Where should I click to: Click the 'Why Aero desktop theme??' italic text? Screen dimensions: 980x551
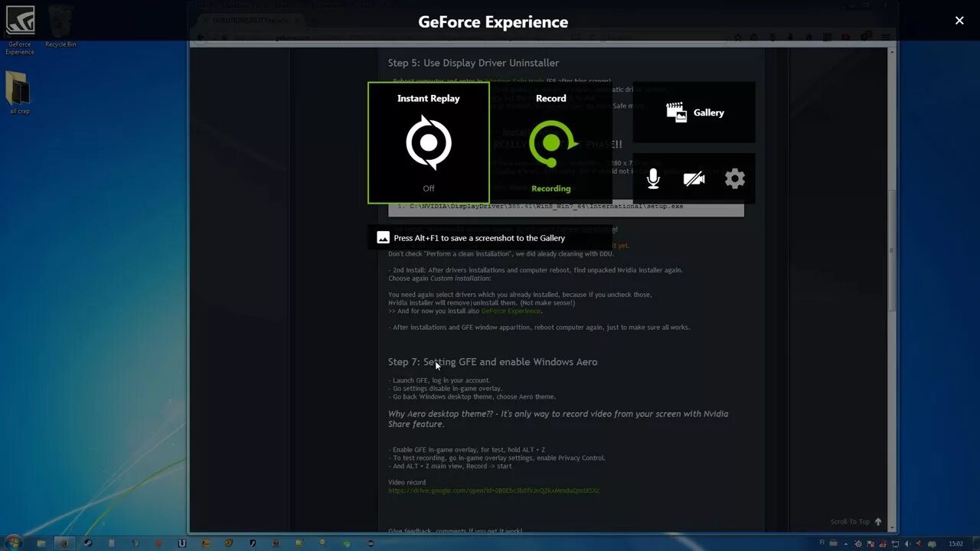558,419
